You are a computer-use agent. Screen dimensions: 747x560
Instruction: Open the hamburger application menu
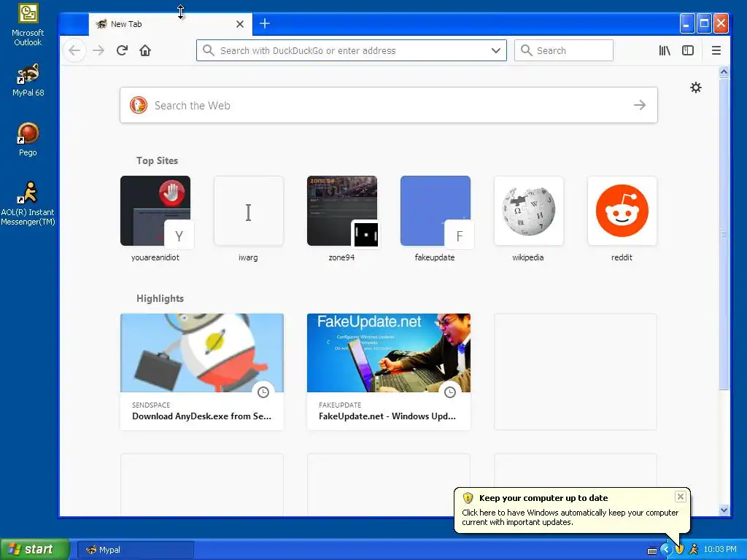pyautogui.click(x=716, y=50)
